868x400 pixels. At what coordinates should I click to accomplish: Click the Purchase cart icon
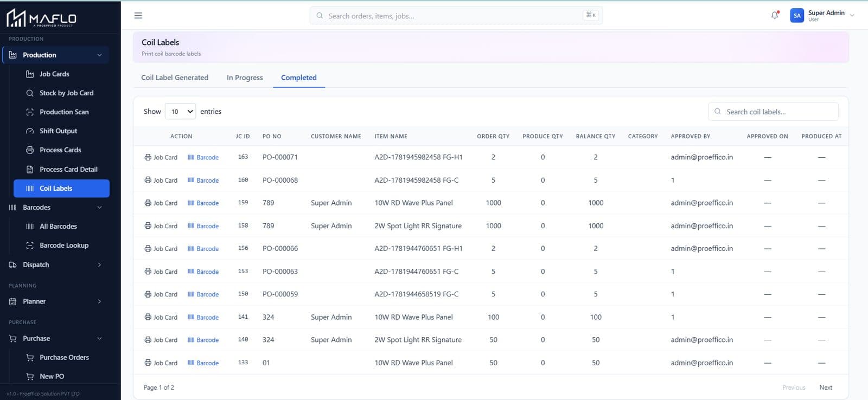click(13, 339)
